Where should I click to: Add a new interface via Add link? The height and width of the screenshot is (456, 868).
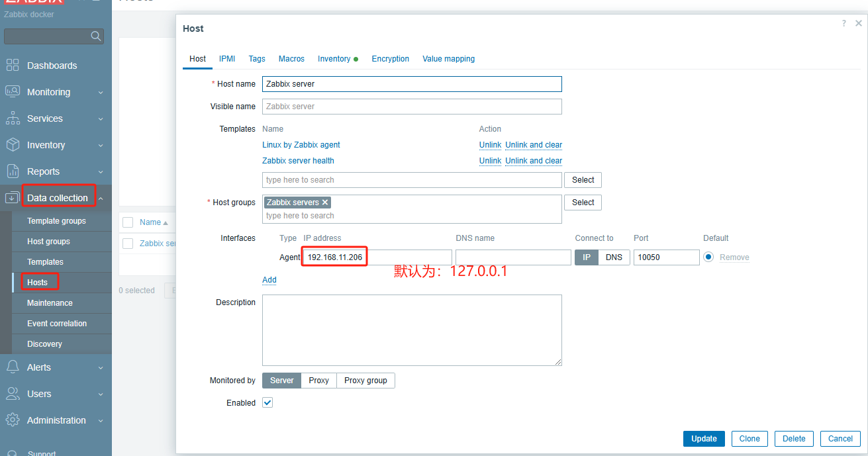269,280
